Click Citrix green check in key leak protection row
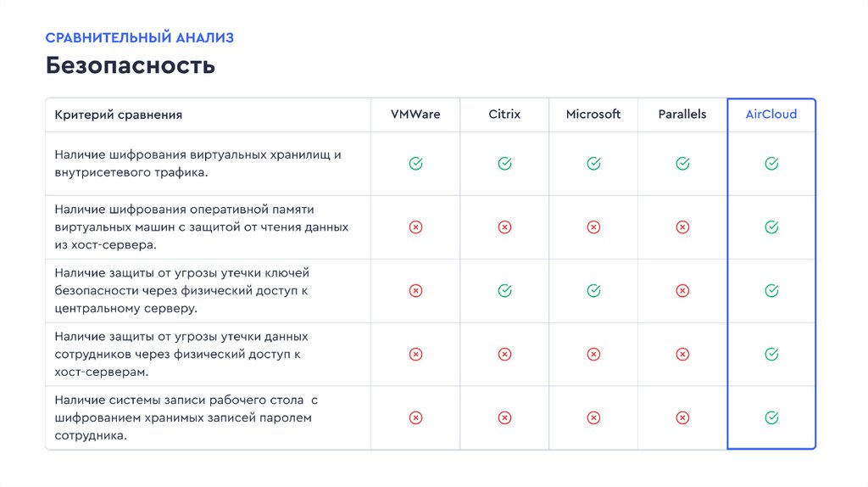Screen dimensions: 868x487 (504, 291)
